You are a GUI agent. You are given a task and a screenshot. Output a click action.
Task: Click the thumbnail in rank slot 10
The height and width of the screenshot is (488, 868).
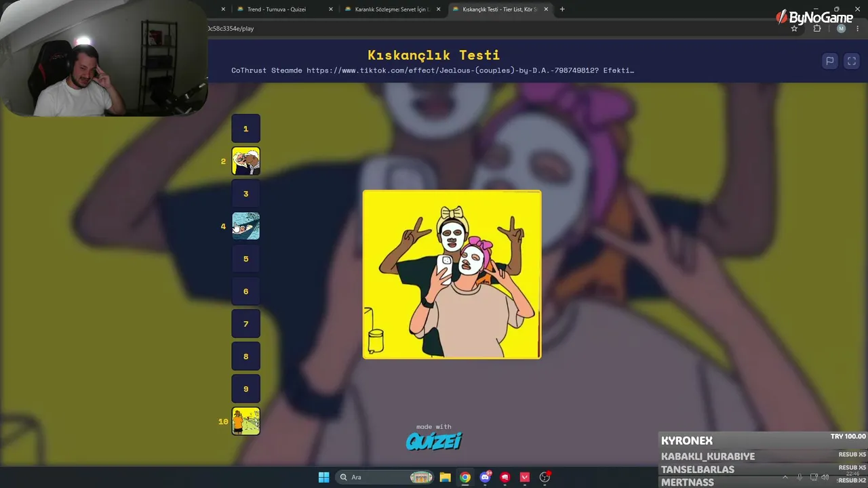pyautogui.click(x=245, y=422)
